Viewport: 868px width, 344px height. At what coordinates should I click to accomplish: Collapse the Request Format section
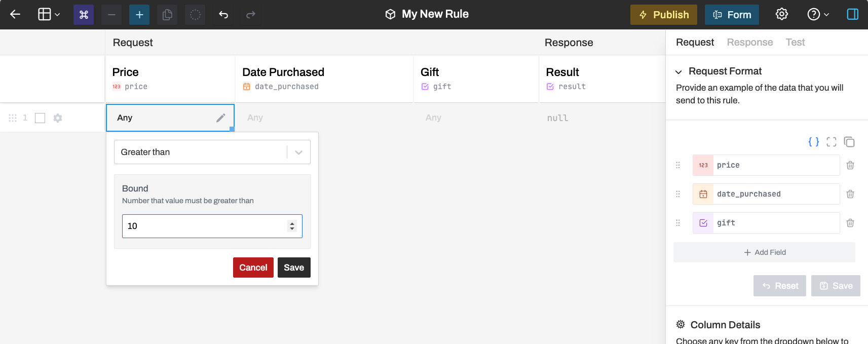[x=678, y=72]
